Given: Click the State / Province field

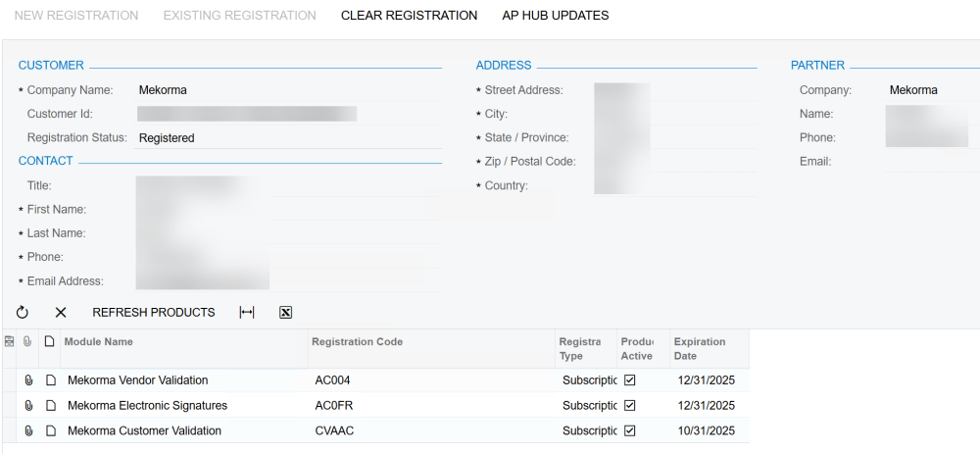Looking at the screenshot, I should coord(675,137).
